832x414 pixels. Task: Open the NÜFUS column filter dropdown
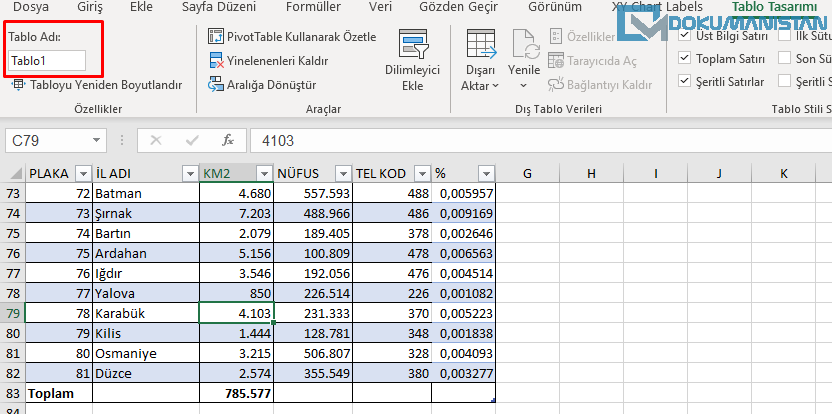click(x=343, y=174)
